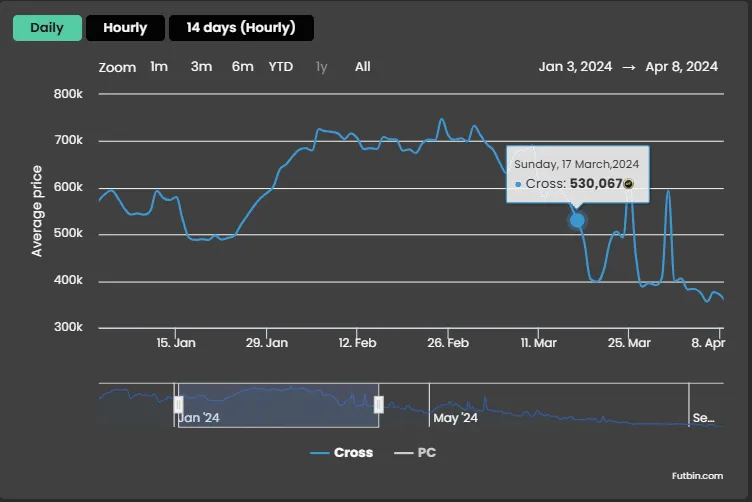Select the YTD zoom range
Image resolution: width=752 pixels, height=502 pixels.
point(281,67)
